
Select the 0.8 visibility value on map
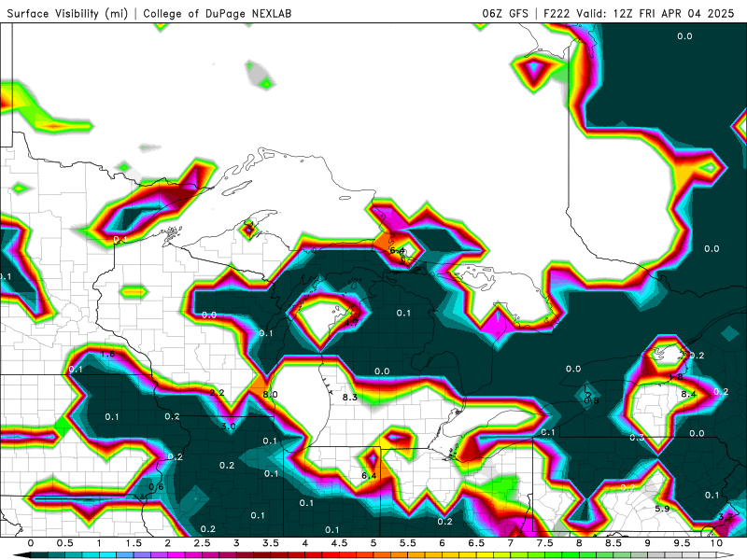coord(591,400)
